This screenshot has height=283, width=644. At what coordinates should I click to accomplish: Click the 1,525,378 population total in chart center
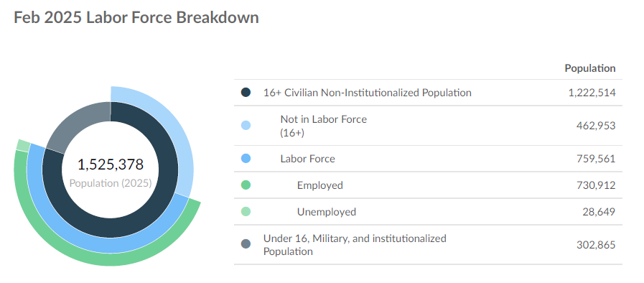pos(111,164)
